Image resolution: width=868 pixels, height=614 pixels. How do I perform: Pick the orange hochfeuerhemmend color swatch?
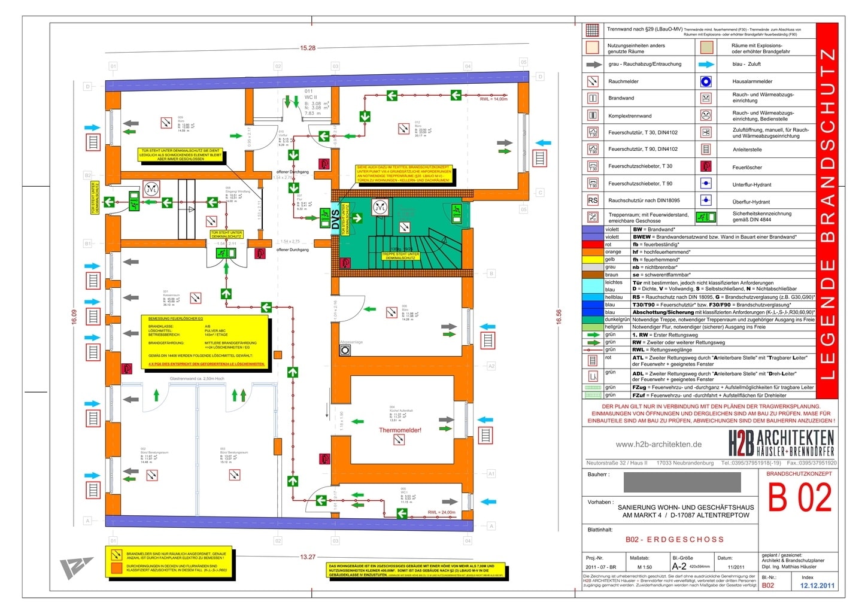593,252
